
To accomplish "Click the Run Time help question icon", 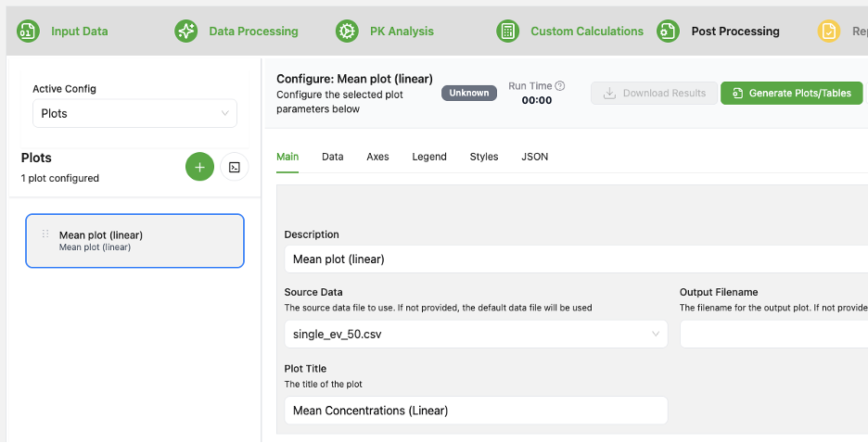I will click(x=560, y=86).
